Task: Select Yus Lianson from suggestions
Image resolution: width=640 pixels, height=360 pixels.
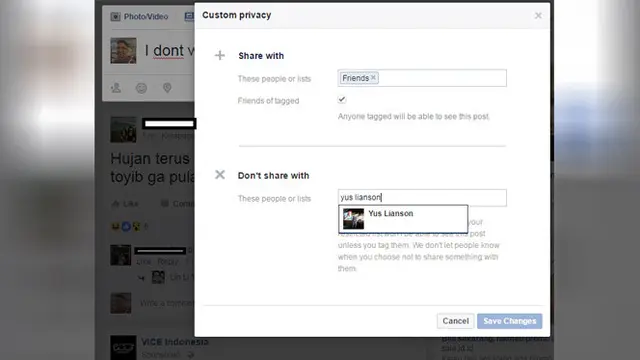Action: point(403,219)
